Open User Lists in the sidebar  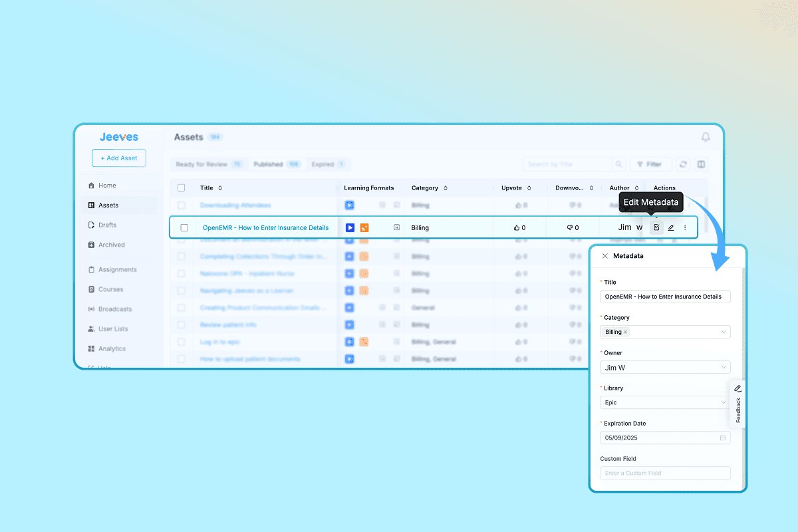tap(113, 329)
